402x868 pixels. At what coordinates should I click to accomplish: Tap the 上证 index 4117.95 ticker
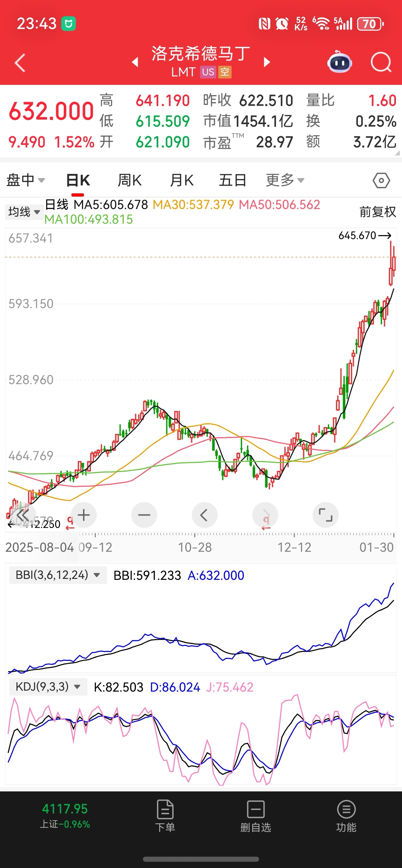pos(65,815)
